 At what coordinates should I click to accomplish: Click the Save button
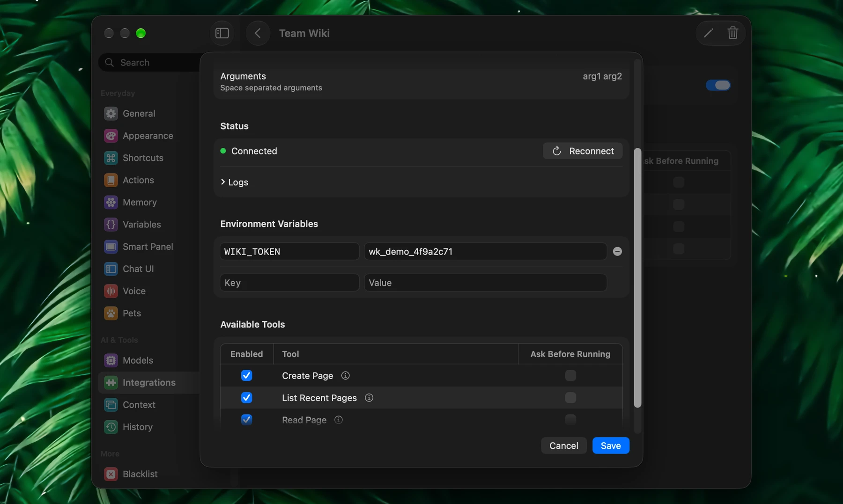click(611, 446)
